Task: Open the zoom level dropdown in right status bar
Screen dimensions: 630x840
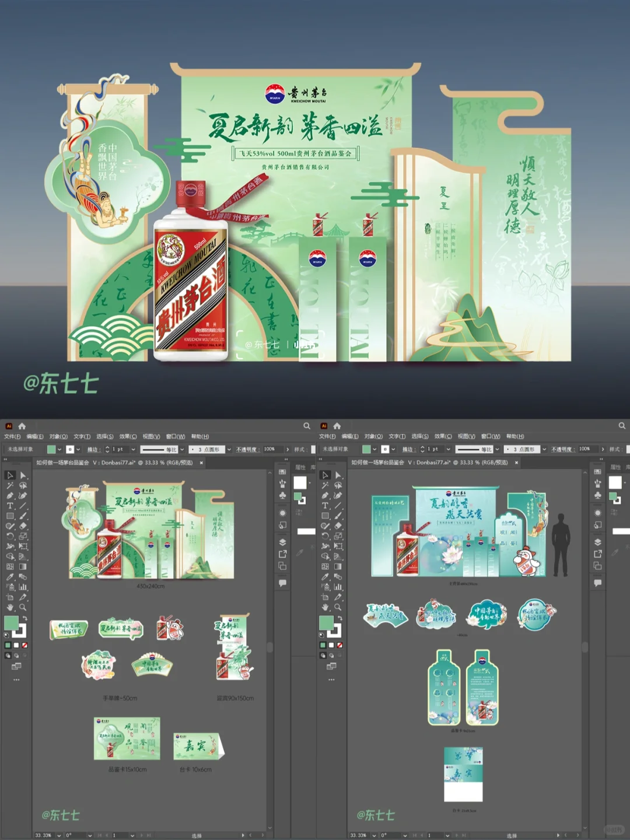Action: coord(374,835)
